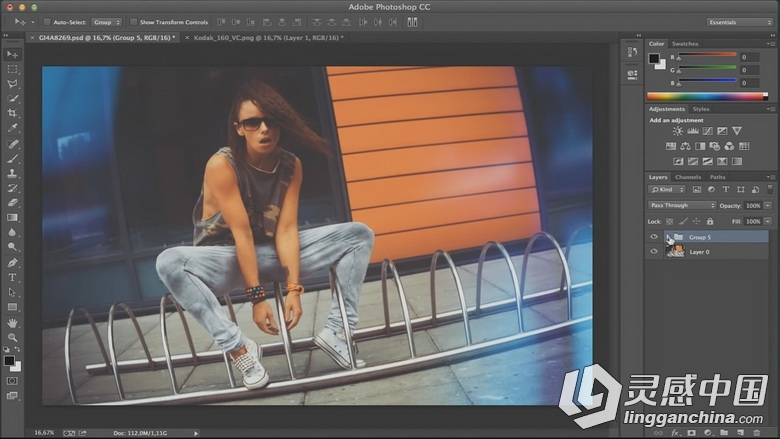Hide the Group 5 layer
The image size is (780, 439).
(654, 237)
